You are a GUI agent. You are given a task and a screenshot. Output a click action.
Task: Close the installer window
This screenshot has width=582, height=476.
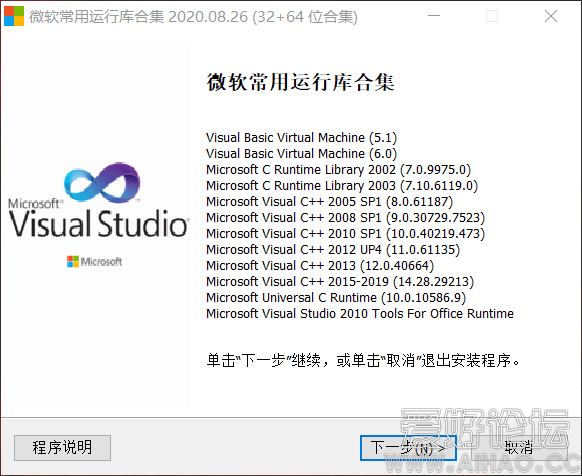[x=551, y=16]
